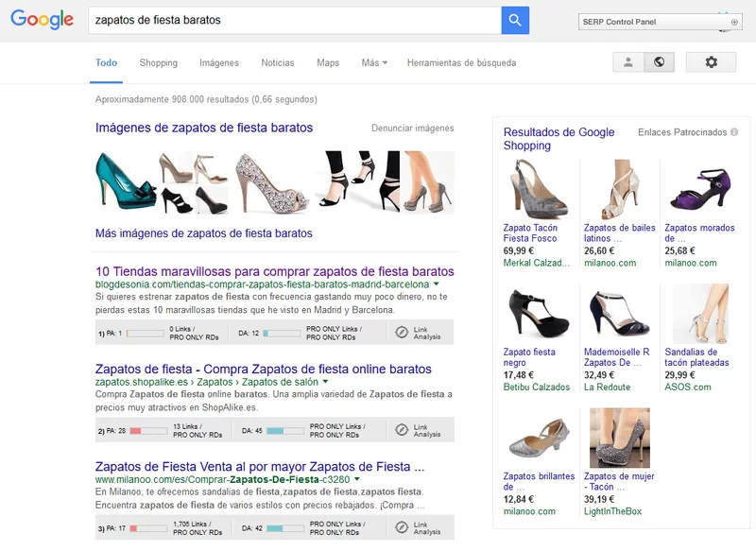Click into the search query field
756x551 pixels.
click(x=295, y=20)
